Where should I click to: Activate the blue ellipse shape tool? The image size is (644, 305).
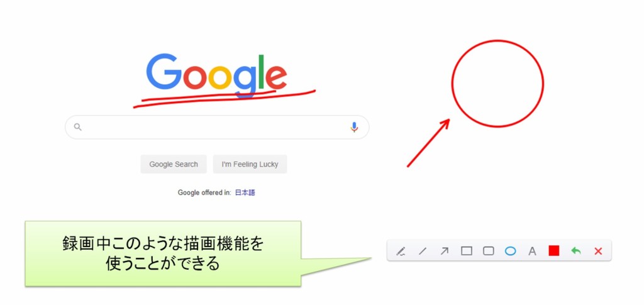click(510, 251)
